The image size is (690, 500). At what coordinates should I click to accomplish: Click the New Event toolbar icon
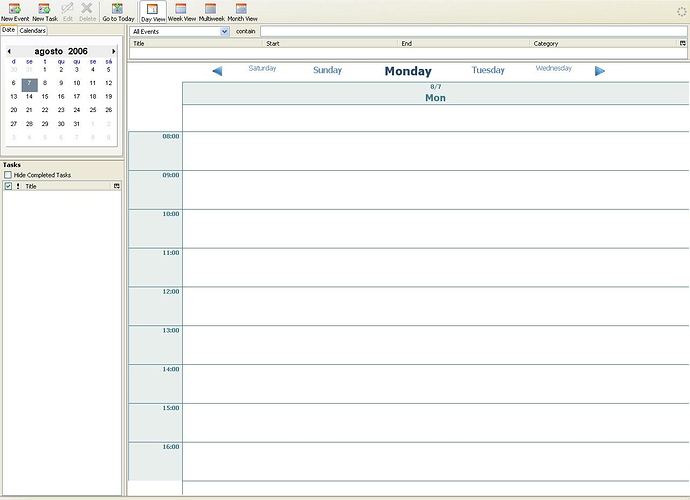pyautogui.click(x=15, y=12)
